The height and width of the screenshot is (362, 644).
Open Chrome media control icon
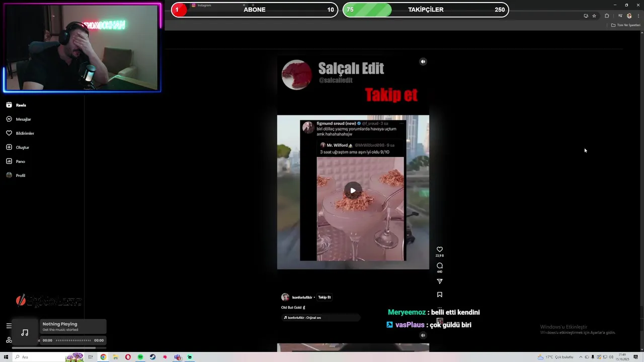point(620,16)
